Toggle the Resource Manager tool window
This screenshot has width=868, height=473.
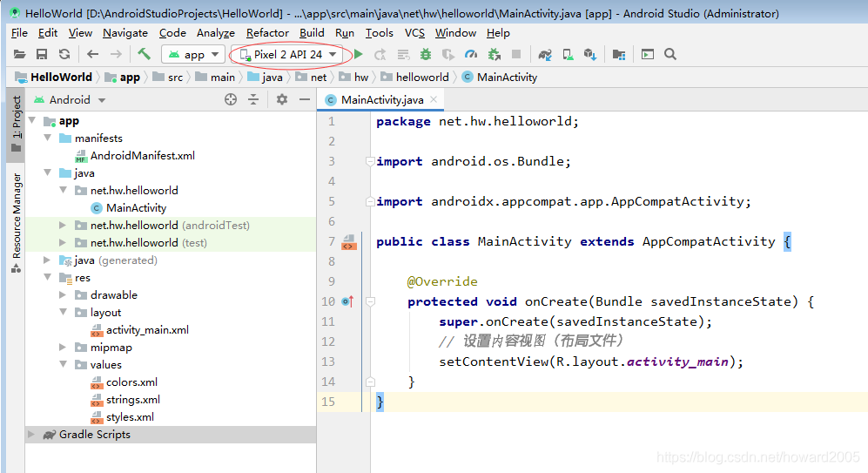(16, 223)
